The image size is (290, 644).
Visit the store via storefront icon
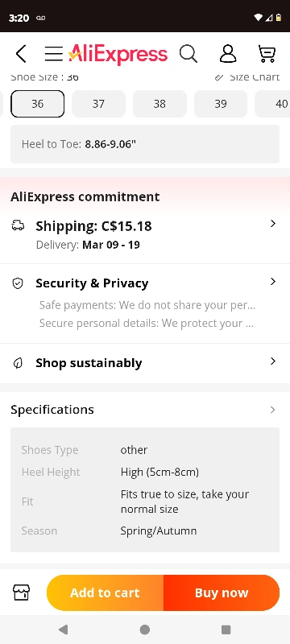[x=22, y=592]
